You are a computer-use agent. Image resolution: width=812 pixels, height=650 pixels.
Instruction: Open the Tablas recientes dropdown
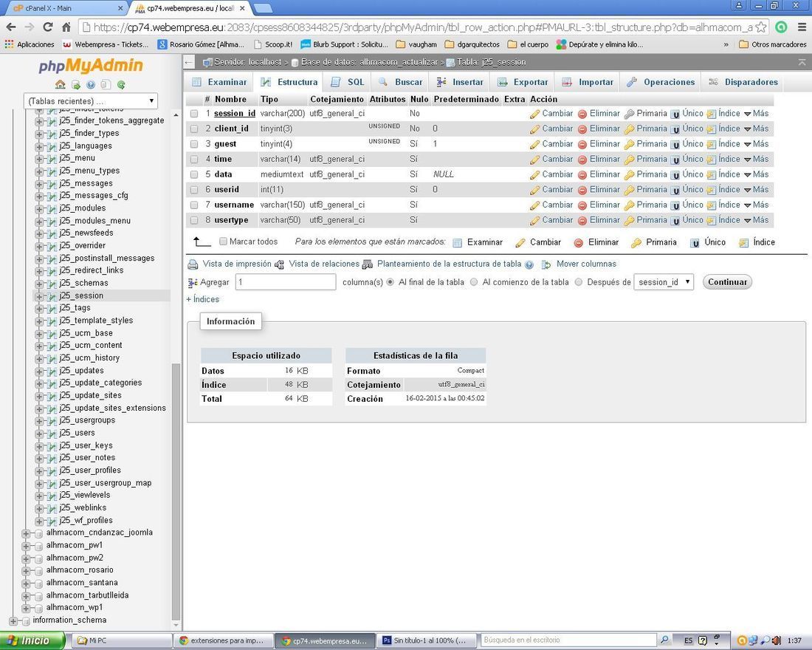coord(91,101)
